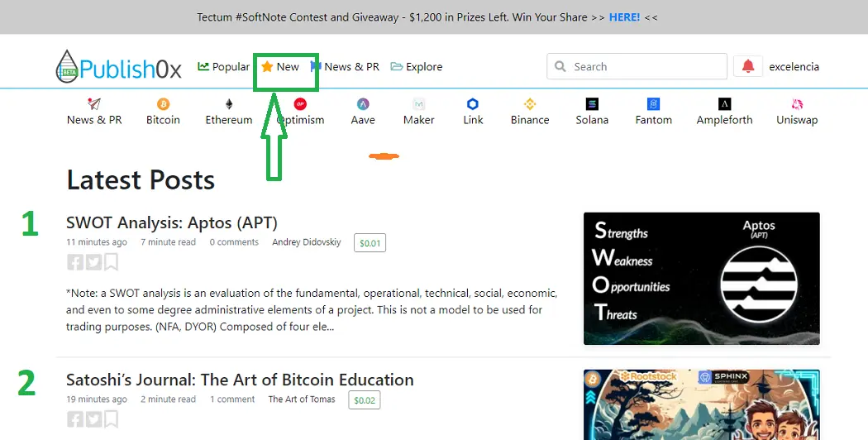
Task: Click HERE! link in the banner
Action: click(x=624, y=17)
